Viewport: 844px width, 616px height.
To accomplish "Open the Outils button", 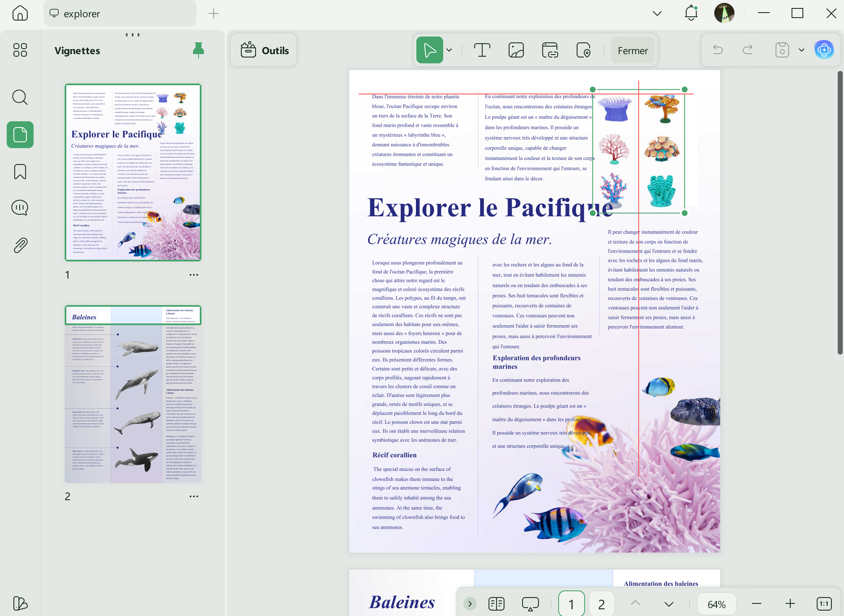I will point(264,51).
